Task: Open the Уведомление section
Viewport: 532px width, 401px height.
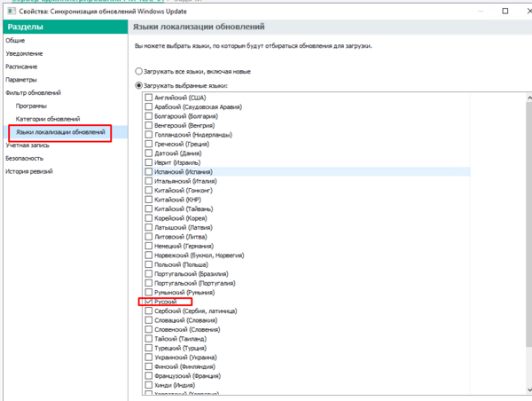Action: pyautogui.click(x=24, y=53)
